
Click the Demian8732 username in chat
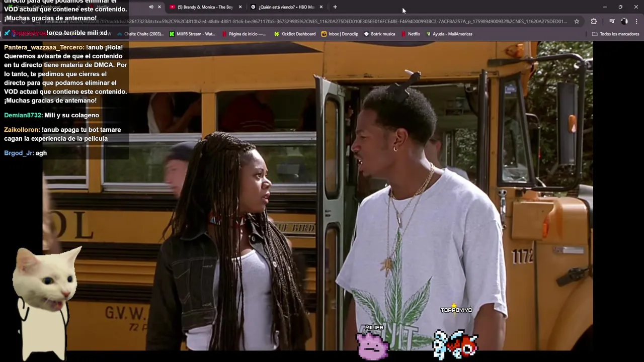(x=23, y=115)
